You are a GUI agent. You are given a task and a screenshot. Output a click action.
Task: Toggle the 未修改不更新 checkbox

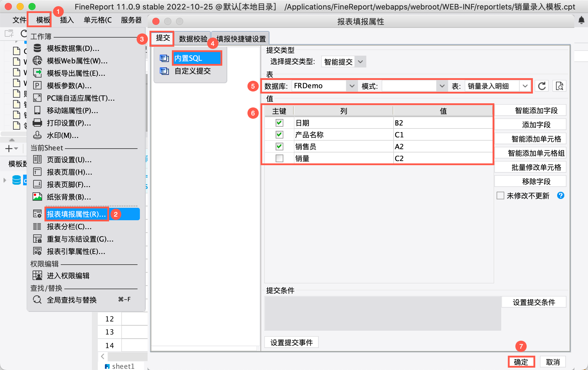point(500,196)
